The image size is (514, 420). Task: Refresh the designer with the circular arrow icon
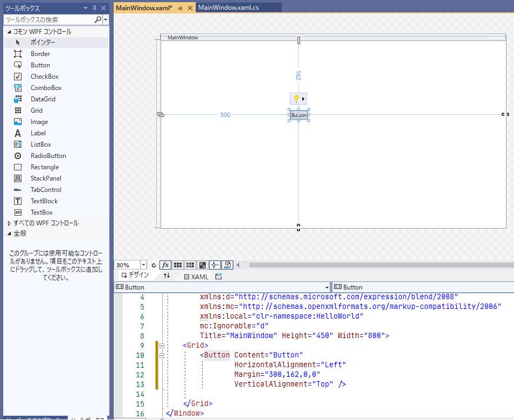pyautogui.click(x=154, y=265)
